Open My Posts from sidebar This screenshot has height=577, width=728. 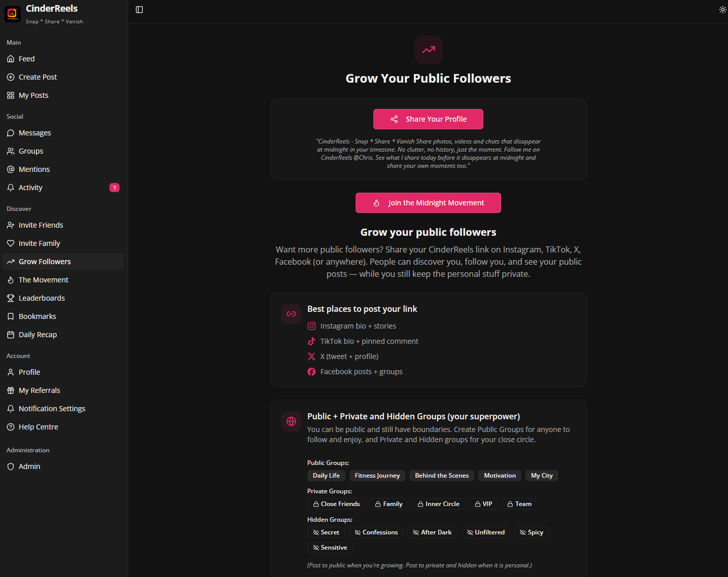point(63,95)
